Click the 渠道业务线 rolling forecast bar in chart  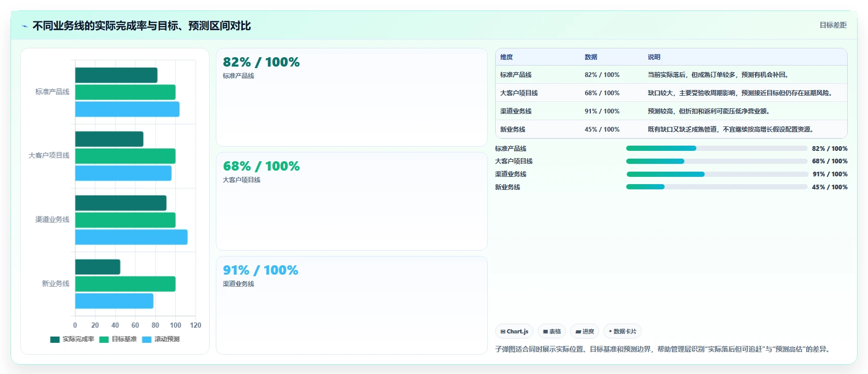pos(131,237)
